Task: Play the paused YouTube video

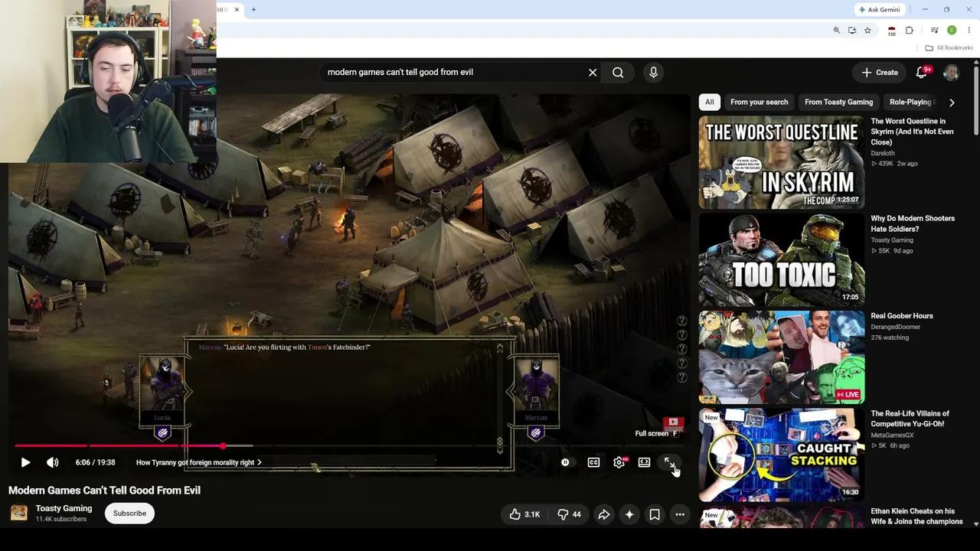Action: click(x=25, y=462)
